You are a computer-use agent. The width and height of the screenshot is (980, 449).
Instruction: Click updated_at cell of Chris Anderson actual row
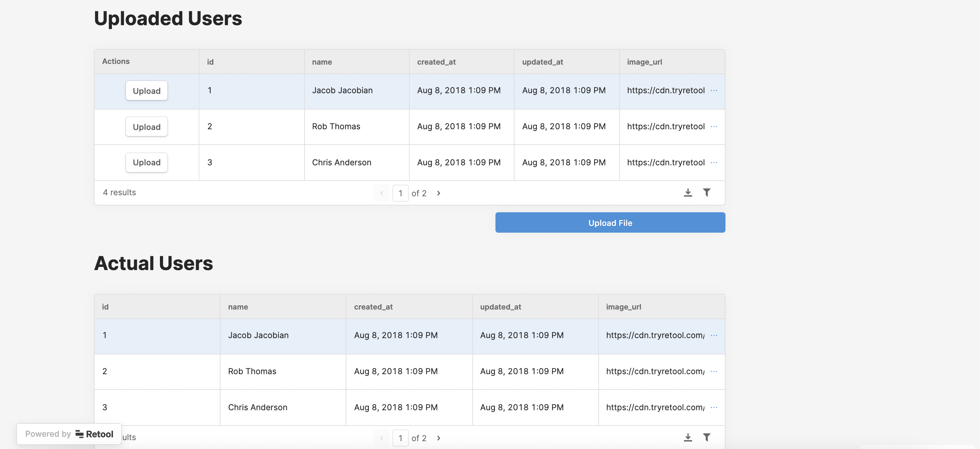(x=535, y=408)
